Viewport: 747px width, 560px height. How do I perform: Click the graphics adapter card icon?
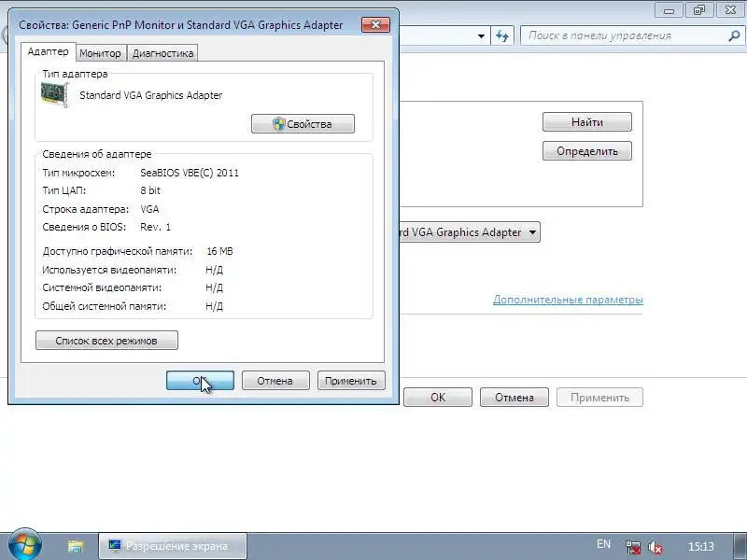point(55,95)
